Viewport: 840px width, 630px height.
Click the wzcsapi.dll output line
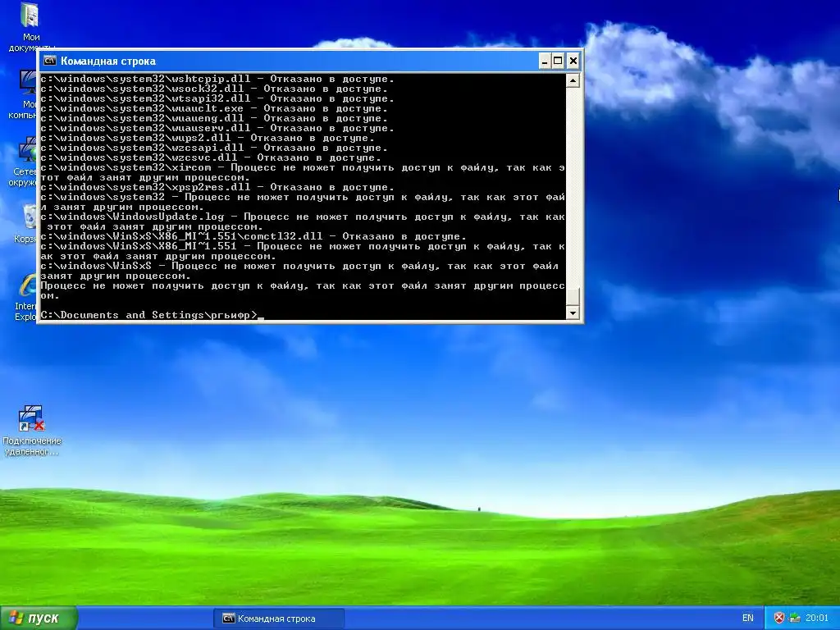point(214,148)
